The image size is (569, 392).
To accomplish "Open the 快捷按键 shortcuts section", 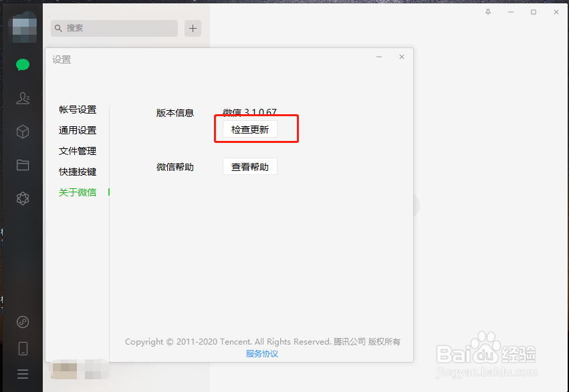I will coord(78,172).
